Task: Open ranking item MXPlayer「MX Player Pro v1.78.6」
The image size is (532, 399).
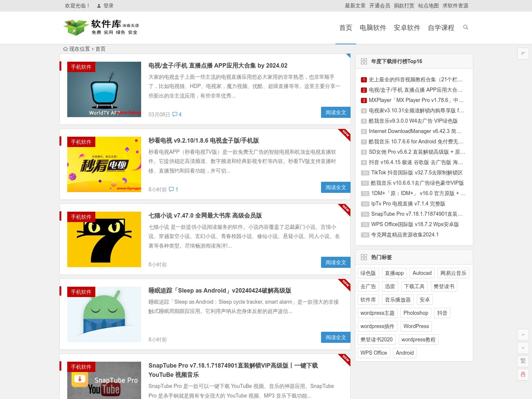Action: pyautogui.click(x=416, y=100)
